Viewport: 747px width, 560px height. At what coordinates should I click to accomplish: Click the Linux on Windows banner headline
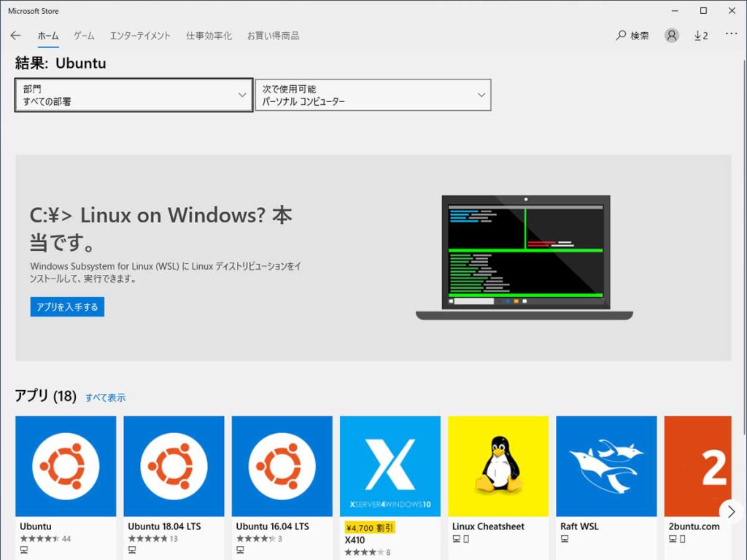pos(161,229)
